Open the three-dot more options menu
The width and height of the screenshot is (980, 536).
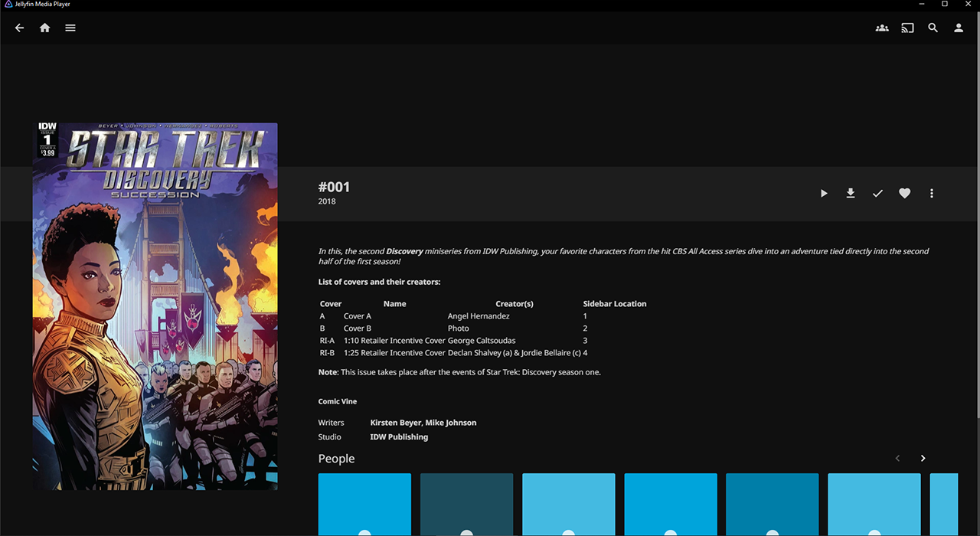(x=931, y=194)
